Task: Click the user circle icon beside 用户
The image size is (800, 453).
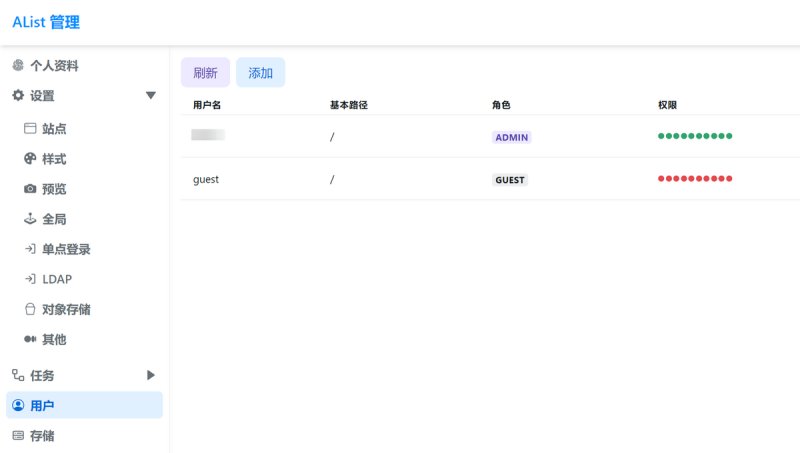Action: coord(18,405)
